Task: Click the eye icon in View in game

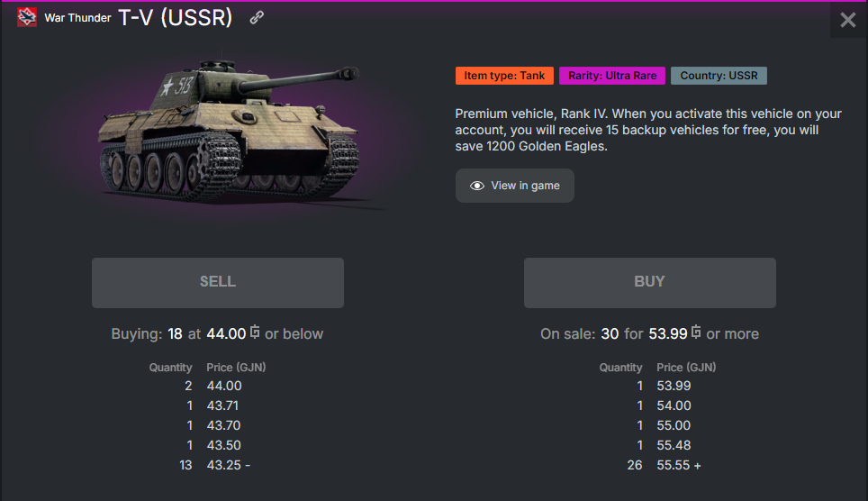Action: click(476, 186)
